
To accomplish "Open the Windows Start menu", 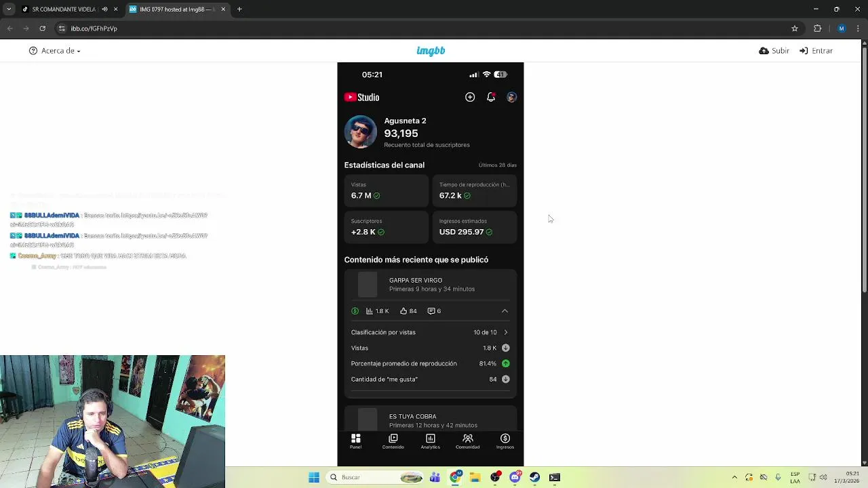I will [314, 477].
